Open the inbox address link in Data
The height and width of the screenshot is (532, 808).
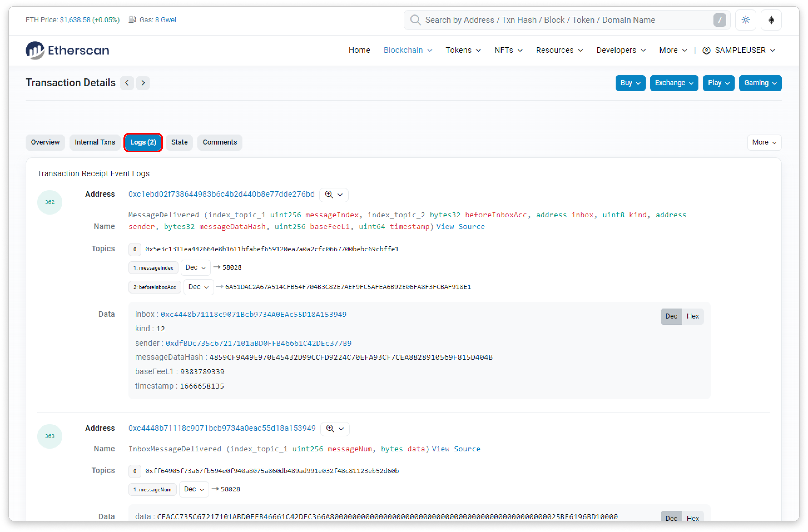click(253, 314)
